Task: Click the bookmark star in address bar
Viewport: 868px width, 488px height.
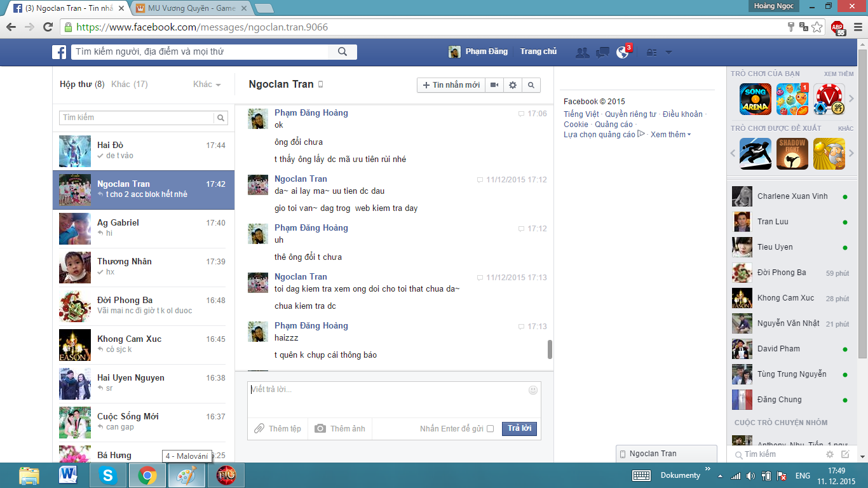Action: tap(817, 27)
